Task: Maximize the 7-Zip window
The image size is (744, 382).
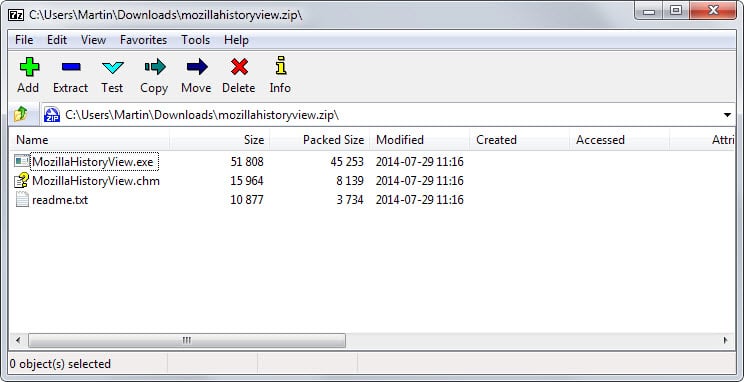Action: 676,10
